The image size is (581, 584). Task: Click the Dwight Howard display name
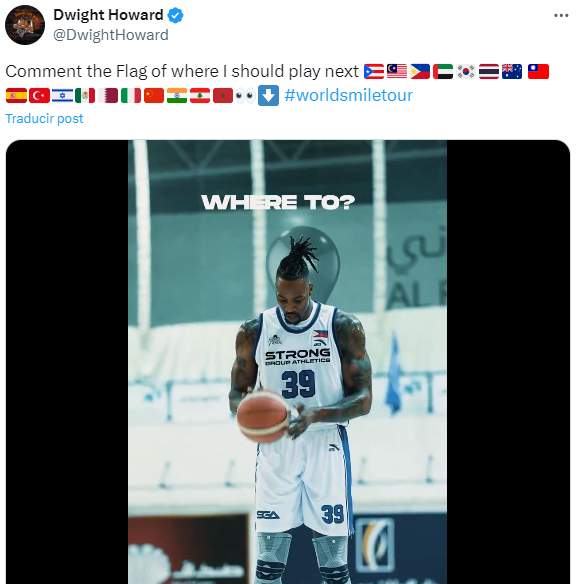(x=108, y=15)
